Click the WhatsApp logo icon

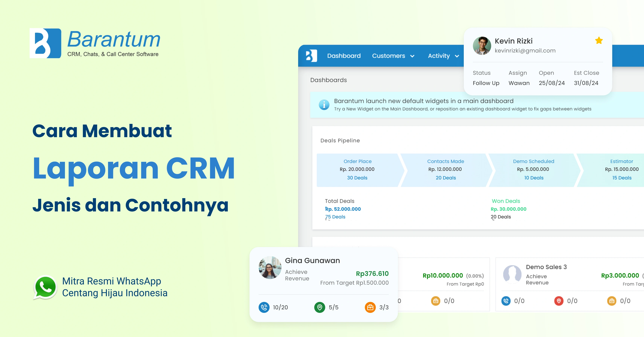tap(45, 287)
